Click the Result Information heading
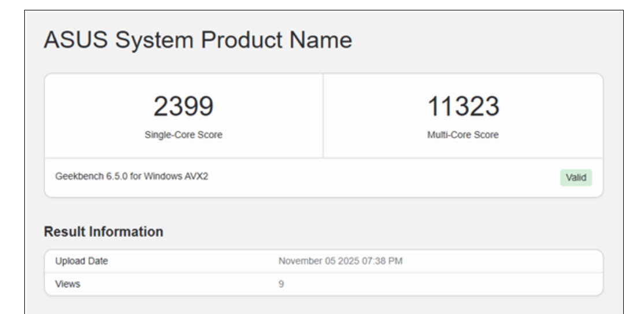 103,232
